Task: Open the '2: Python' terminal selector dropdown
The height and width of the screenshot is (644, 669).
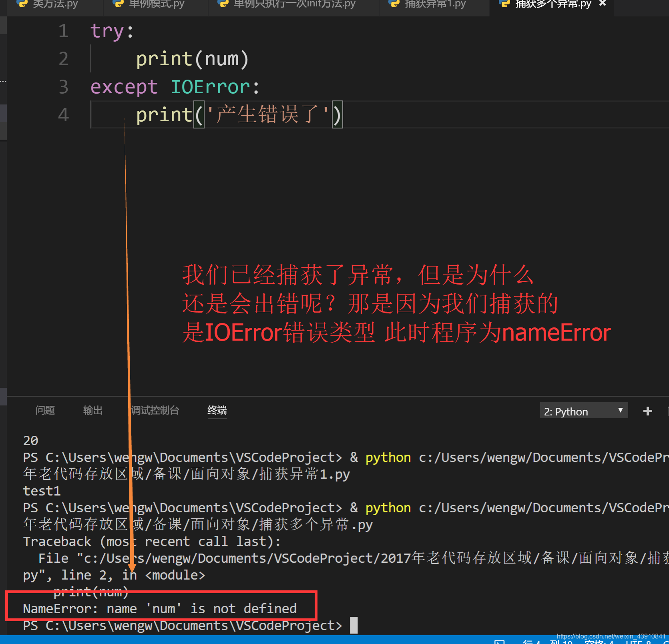Action: point(584,411)
